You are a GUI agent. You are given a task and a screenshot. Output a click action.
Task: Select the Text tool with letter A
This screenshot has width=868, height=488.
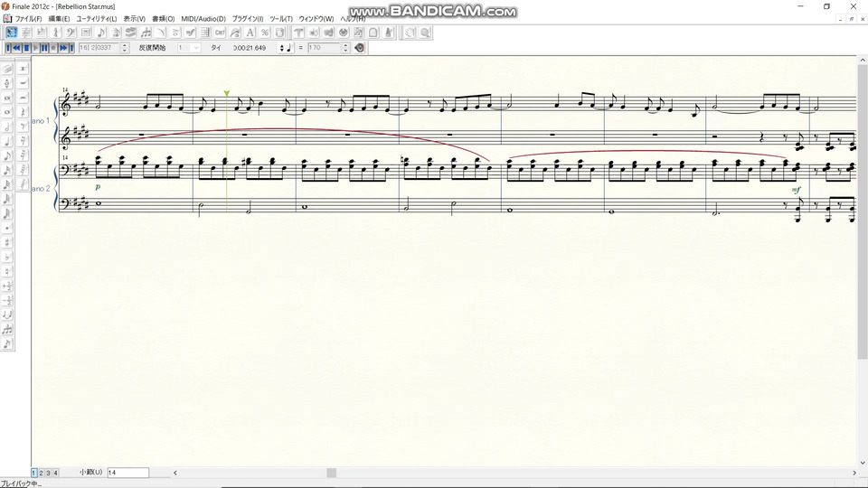tap(250, 33)
